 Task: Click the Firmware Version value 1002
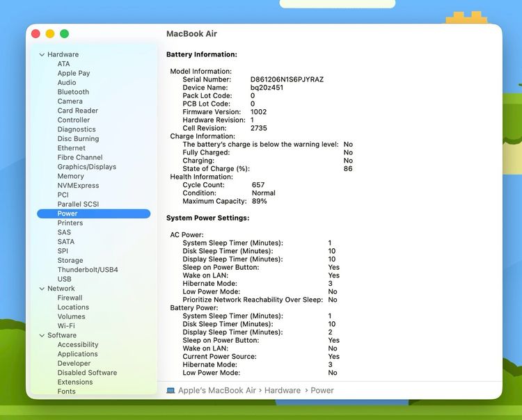tap(258, 112)
